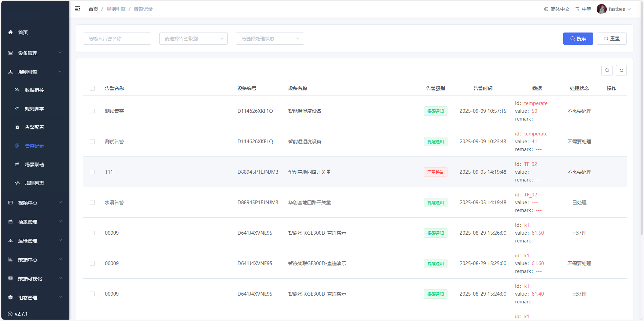The width and height of the screenshot is (644, 321).
Task: Toggle the select-all checkbox in table header
Action: [x=92, y=88]
